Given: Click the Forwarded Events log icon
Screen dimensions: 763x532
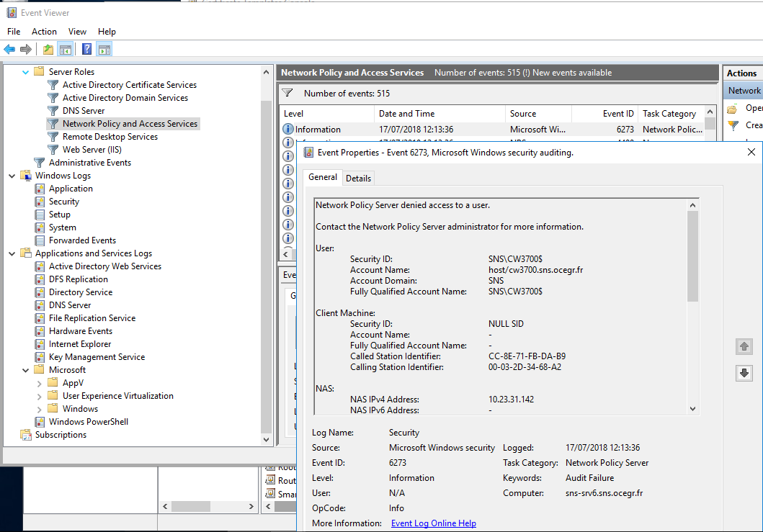Looking at the screenshot, I should (40, 240).
